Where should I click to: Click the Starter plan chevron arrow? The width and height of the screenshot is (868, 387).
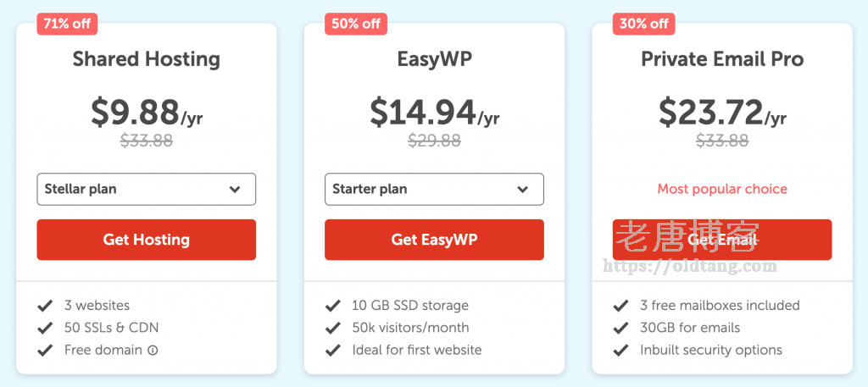(x=523, y=190)
